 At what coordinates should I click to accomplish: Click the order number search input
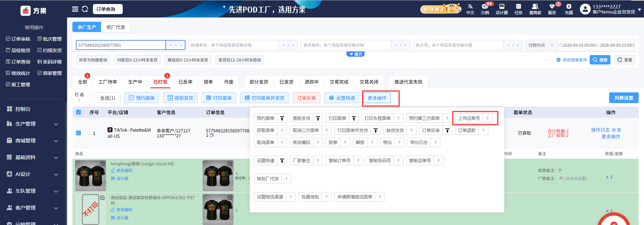coord(121,45)
